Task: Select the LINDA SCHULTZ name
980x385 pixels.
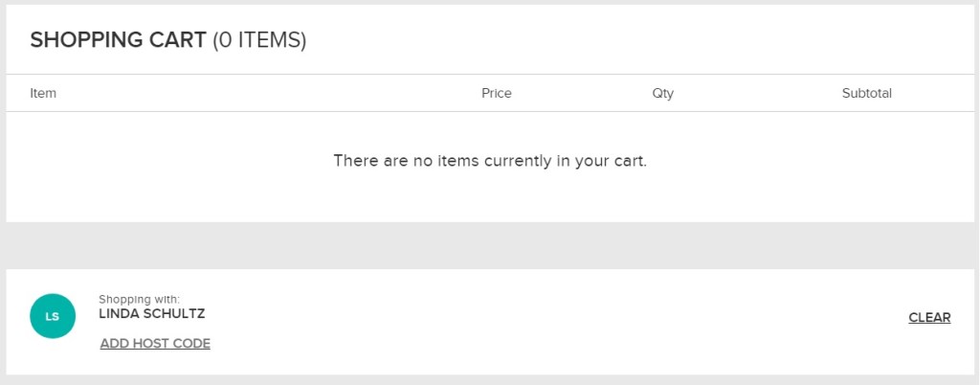Action: pos(151,314)
